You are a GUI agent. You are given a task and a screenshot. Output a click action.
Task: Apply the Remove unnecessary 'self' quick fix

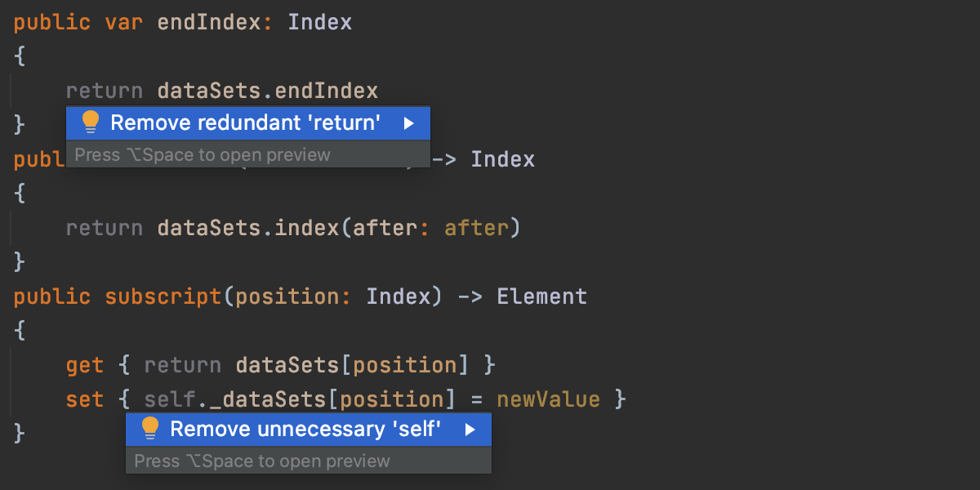(x=305, y=430)
